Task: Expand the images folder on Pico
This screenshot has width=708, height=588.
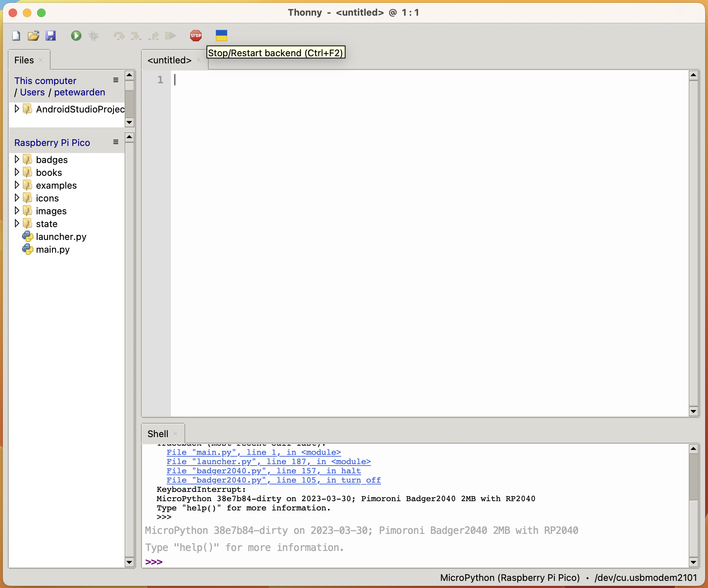Action: pos(16,211)
